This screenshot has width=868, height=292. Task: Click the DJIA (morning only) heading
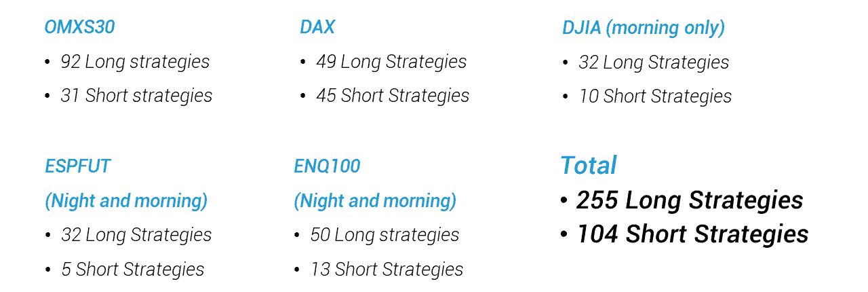point(644,28)
